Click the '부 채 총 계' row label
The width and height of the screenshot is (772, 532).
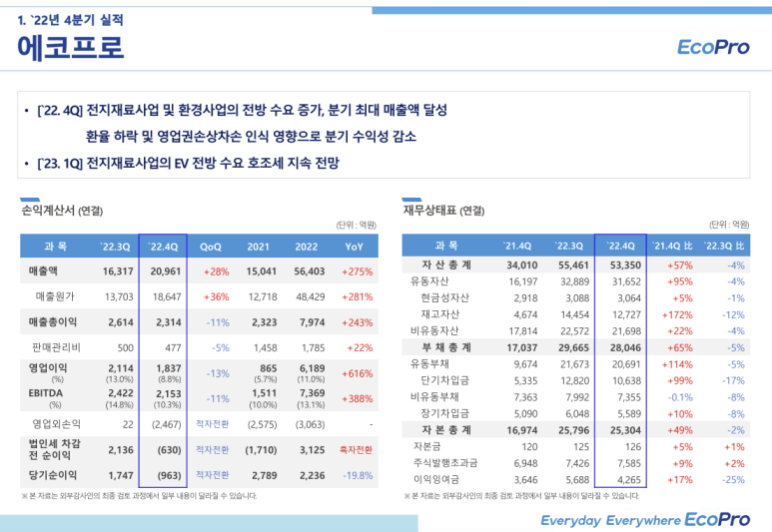coord(446,347)
